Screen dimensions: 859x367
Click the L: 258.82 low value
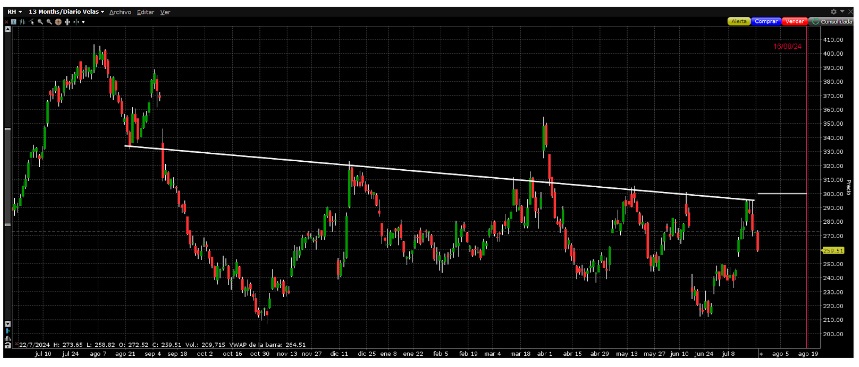click(101, 345)
